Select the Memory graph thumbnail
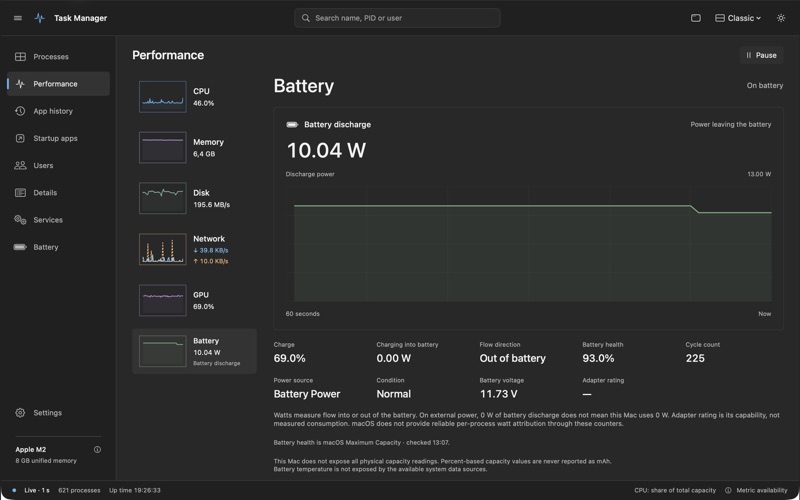Screen dimensions: 800x500 (x=163, y=147)
